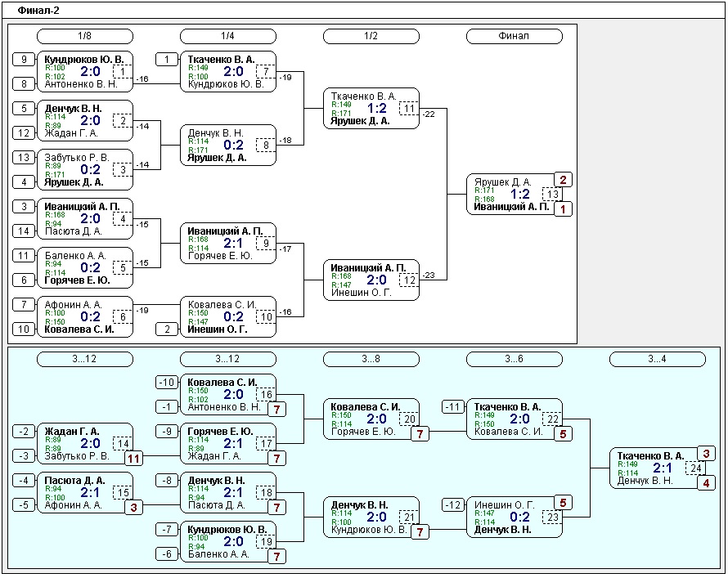This screenshot has height=578, width=728.
Task: Select the Финал-2 title label
Action: [x=38, y=10]
